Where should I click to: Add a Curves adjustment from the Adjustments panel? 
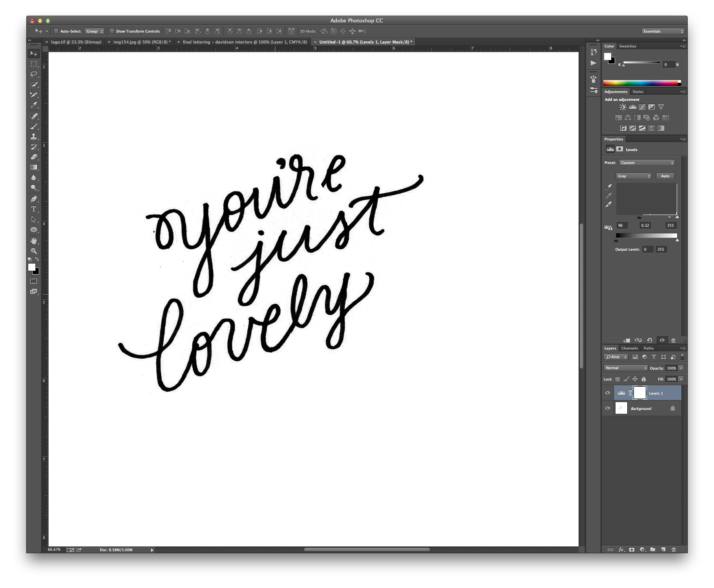click(x=642, y=107)
